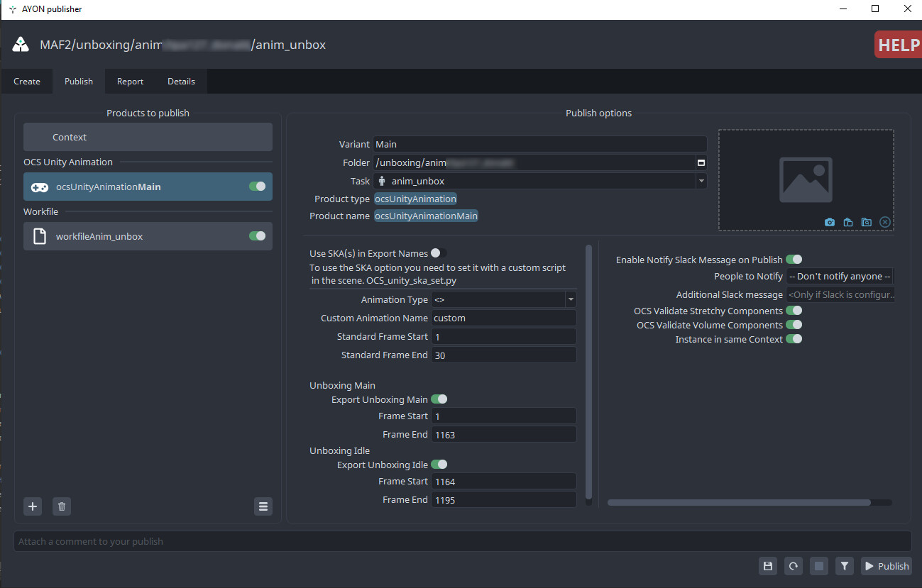Image resolution: width=922 pixels, height=588 pixels.
Task: Switch to the Report tab
Action: (x=131, y=82)
